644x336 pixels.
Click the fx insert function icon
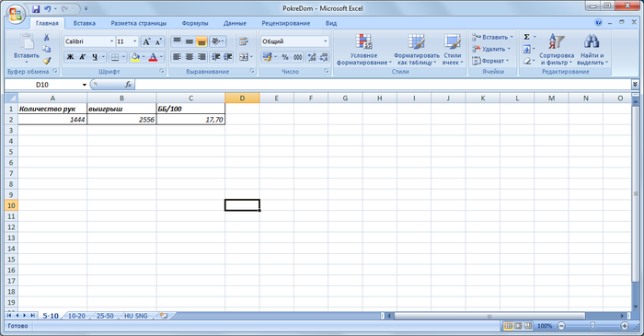tap(128, 85)
